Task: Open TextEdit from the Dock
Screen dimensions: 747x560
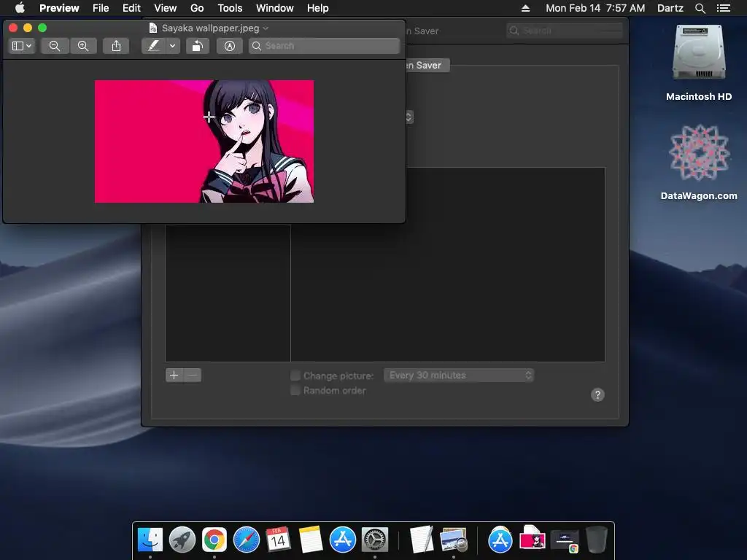Action: 422,540
